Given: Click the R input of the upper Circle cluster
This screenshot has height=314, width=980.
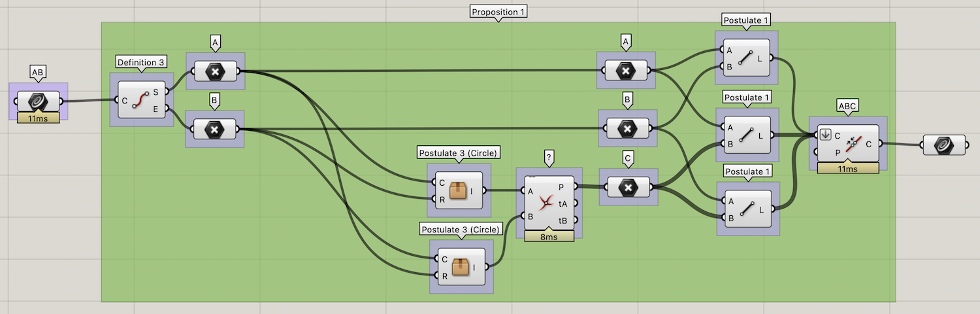Looking at the screenshot, I should tap(441, 199).
